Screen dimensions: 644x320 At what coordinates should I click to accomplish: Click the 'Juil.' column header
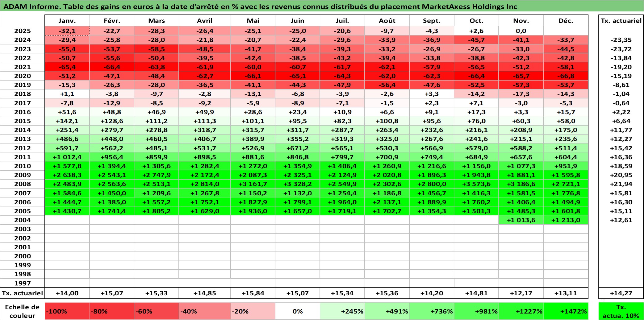[x=342, y=21]
